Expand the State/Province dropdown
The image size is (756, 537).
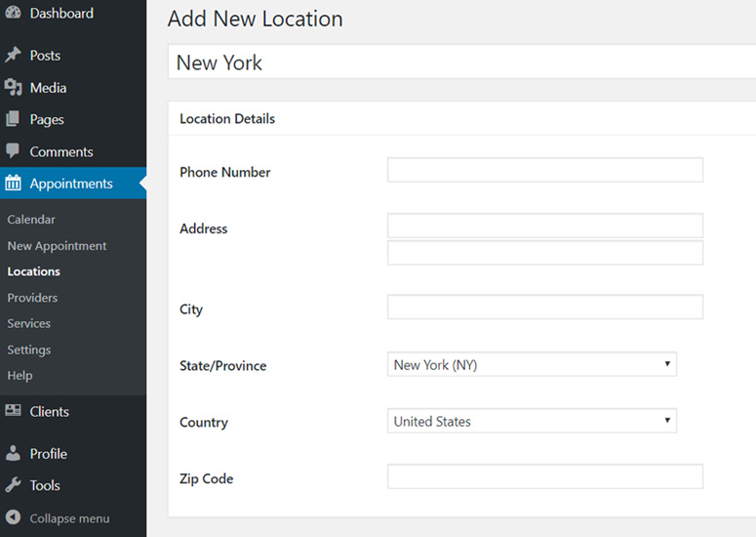click(532, 364)
